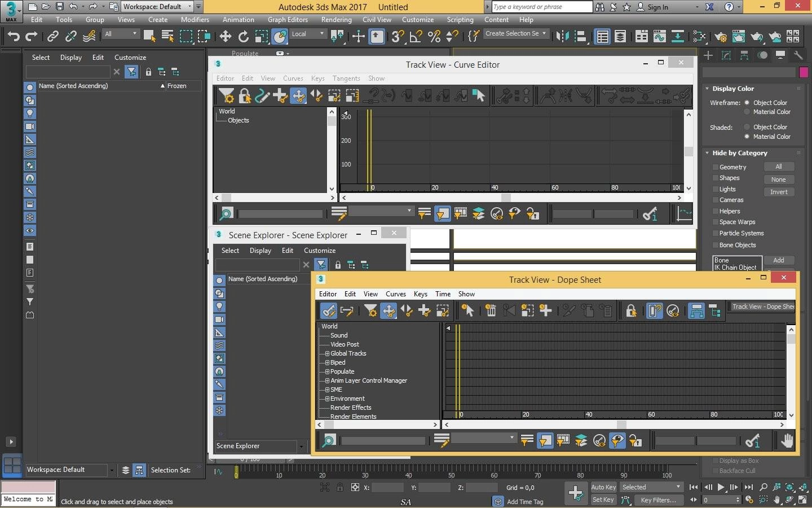Toggle Display Lights in left Scene Explorer
Screen dimensions: 812x508
pyautogui.click(x=30, y=113)
